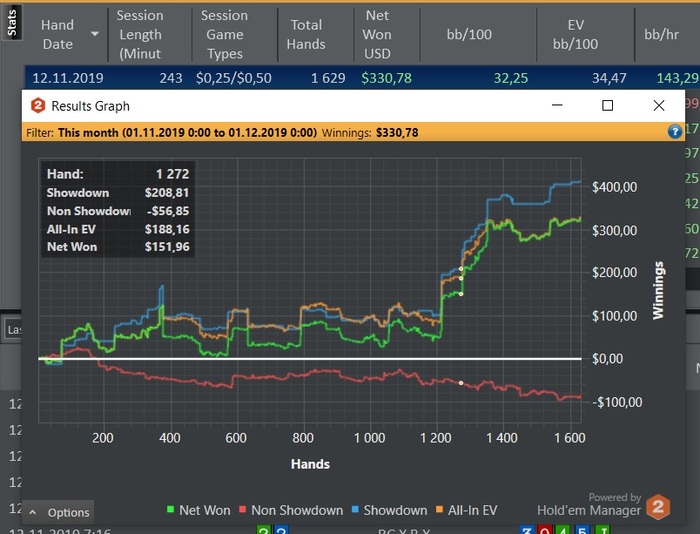Close the Results Graph window
The height and width of the screenshot is (534, 700).
click(x=658, y=105)
